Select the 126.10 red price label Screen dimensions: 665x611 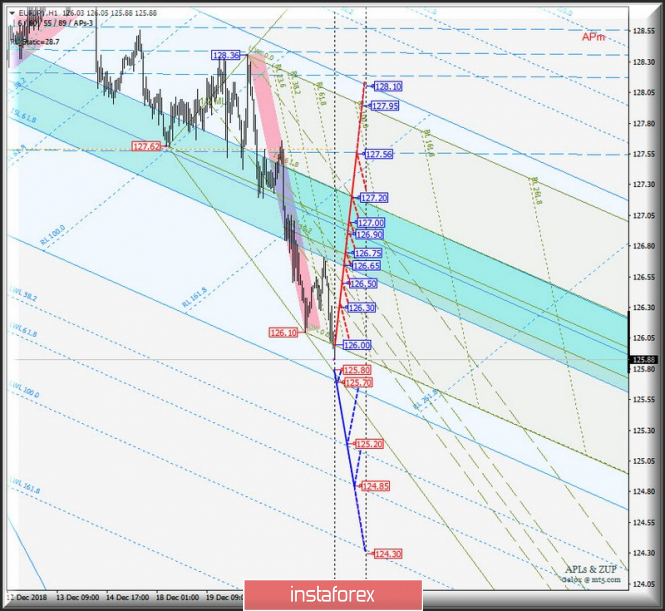(x=284, y=333)
